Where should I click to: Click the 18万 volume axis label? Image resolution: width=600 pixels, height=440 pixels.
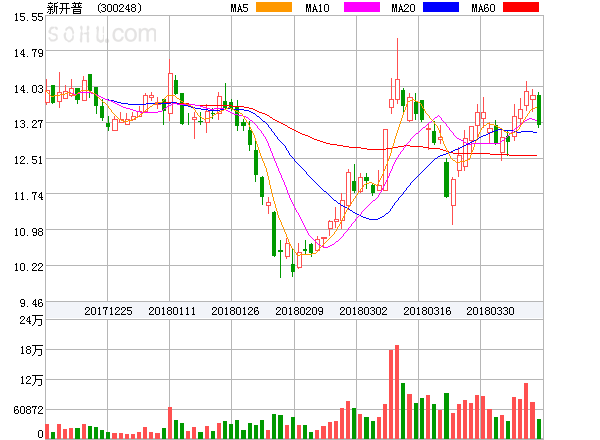click(31, 350)
